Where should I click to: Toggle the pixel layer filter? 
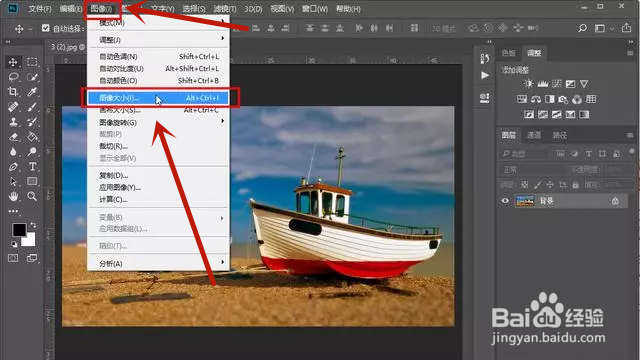click(560, 153)
